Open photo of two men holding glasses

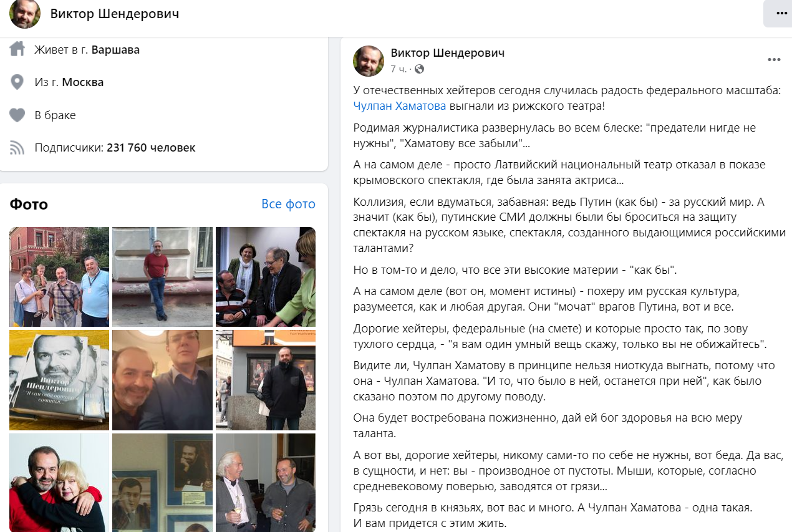coord(266,483)
